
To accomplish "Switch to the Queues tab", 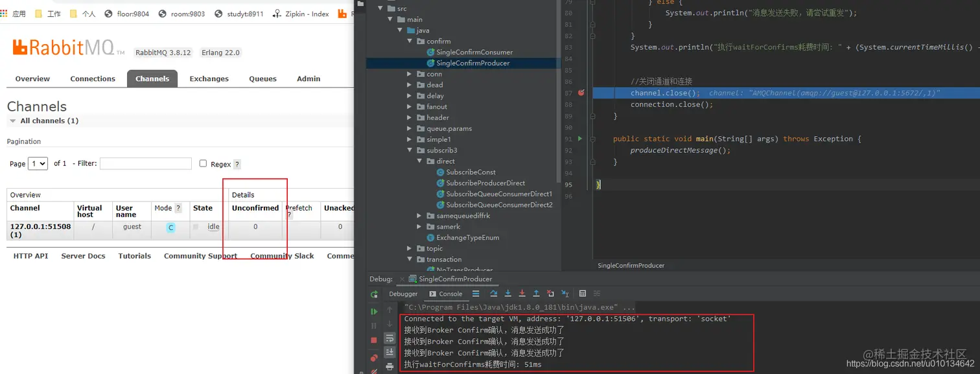I will (x=262, y=78).
